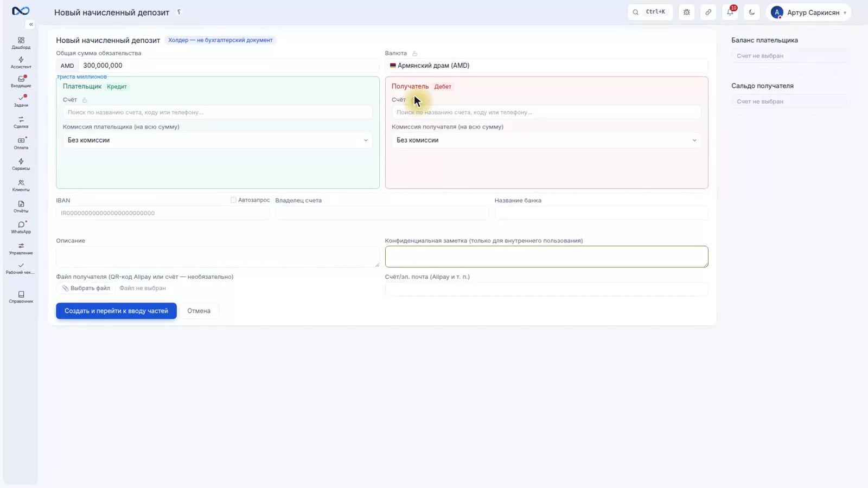
Task: Click the Отмена button
Action: tap(199, 311)
